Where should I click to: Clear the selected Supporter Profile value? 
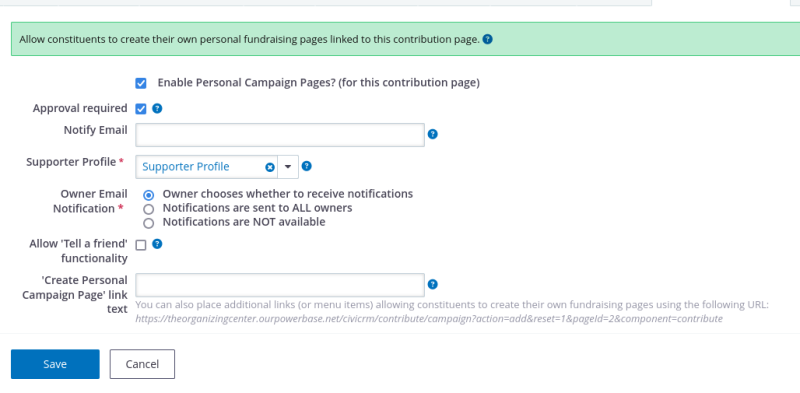[270, 167]
